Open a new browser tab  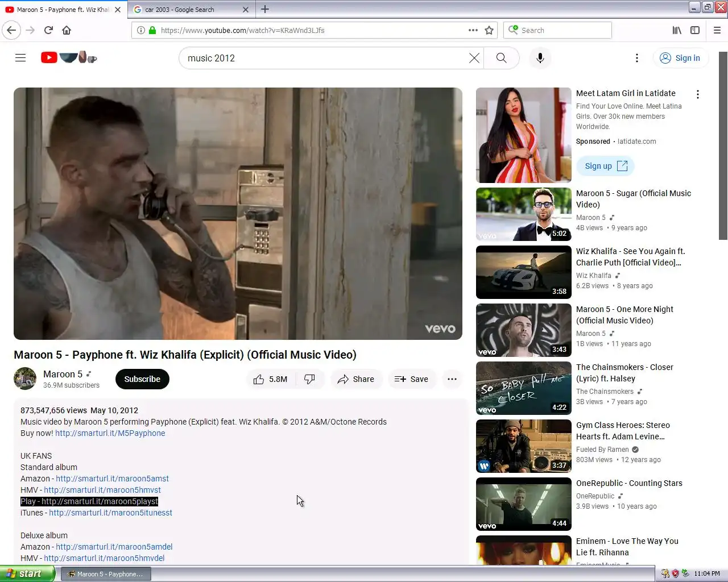pos(265,9)
